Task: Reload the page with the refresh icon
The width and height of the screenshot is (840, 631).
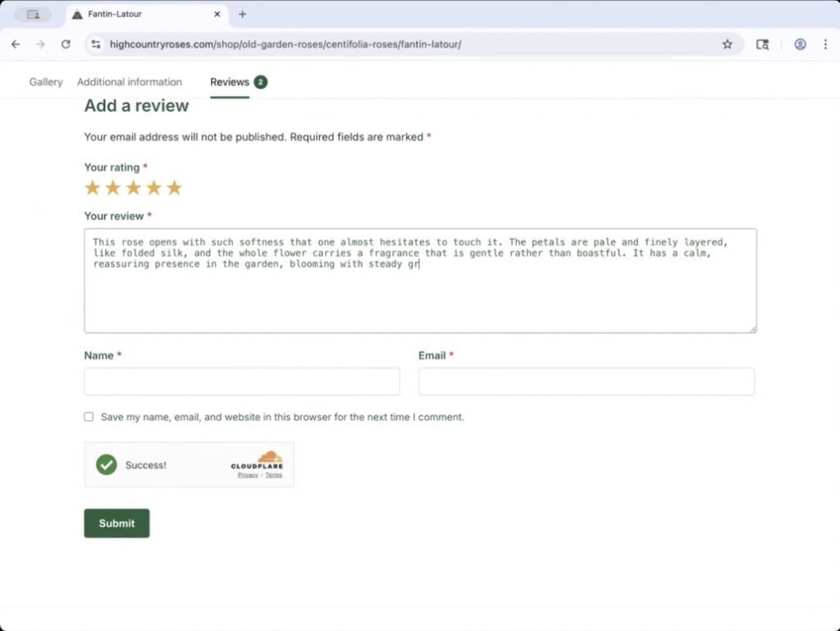Action: pyautogui.click(x=66, y=44)
